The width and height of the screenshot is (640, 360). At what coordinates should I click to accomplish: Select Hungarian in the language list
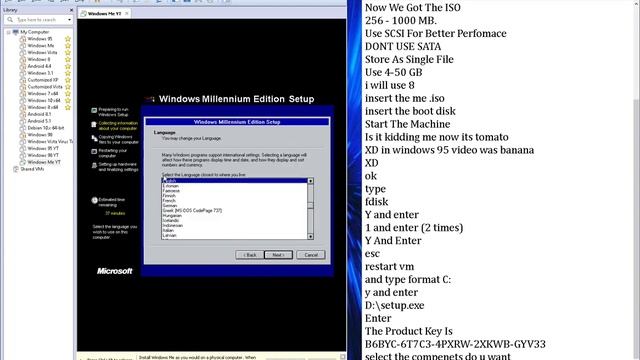(x=172, y=216)
